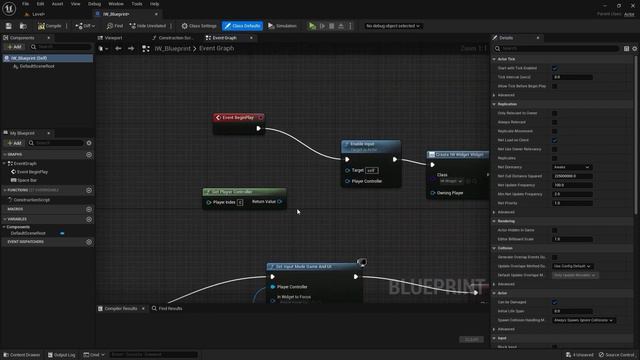Click the Get Player Controller Return Value pin

pyautogui.click(x=280, y=202)
